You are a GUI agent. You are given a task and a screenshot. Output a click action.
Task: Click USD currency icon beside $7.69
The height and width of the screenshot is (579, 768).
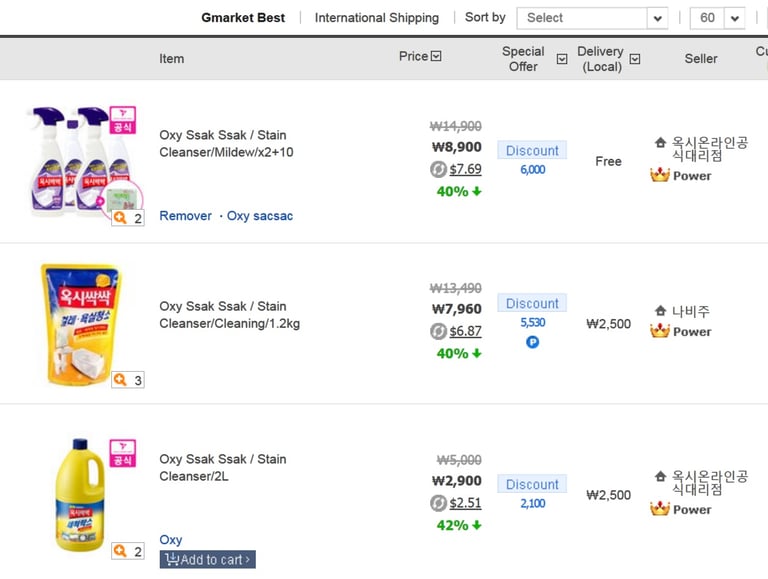click(438, 169)
